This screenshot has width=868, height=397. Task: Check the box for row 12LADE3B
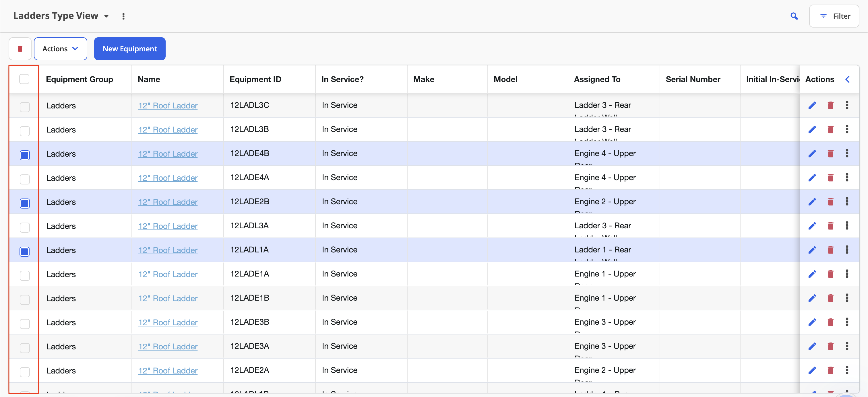[25, 324]
